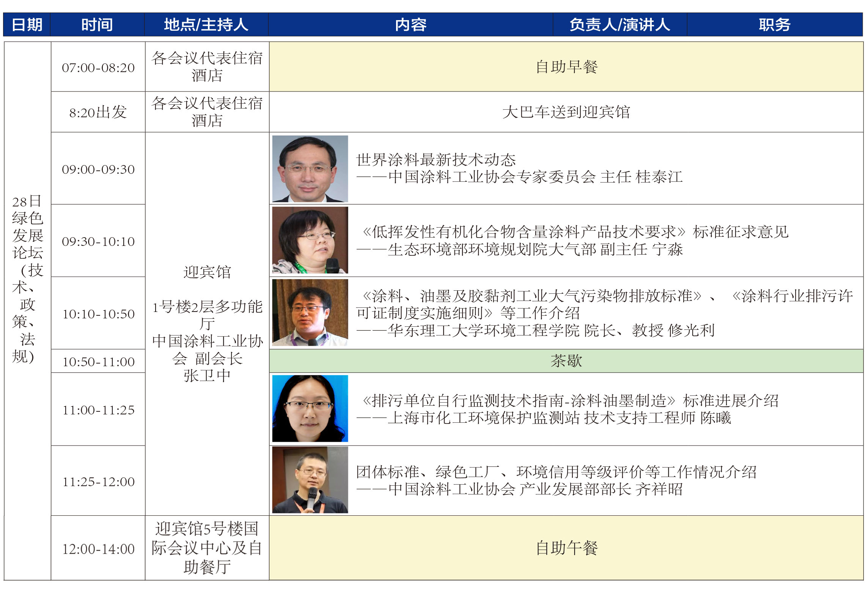Click the 内容 column header
Viewport: 868px width, 592px height.
410,25
